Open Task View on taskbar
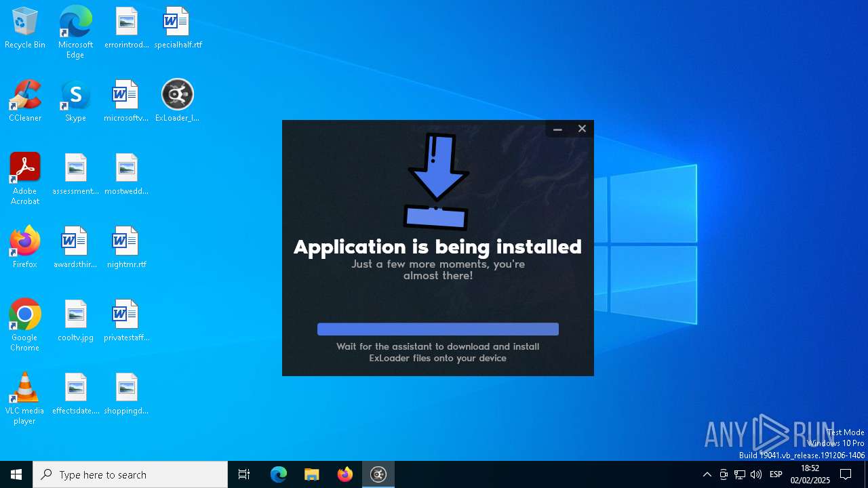 tap(244, 474)
